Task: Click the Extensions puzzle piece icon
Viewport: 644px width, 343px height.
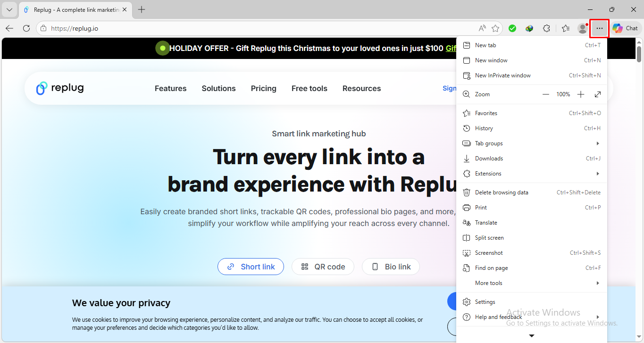Action: (x=546, y=28)
